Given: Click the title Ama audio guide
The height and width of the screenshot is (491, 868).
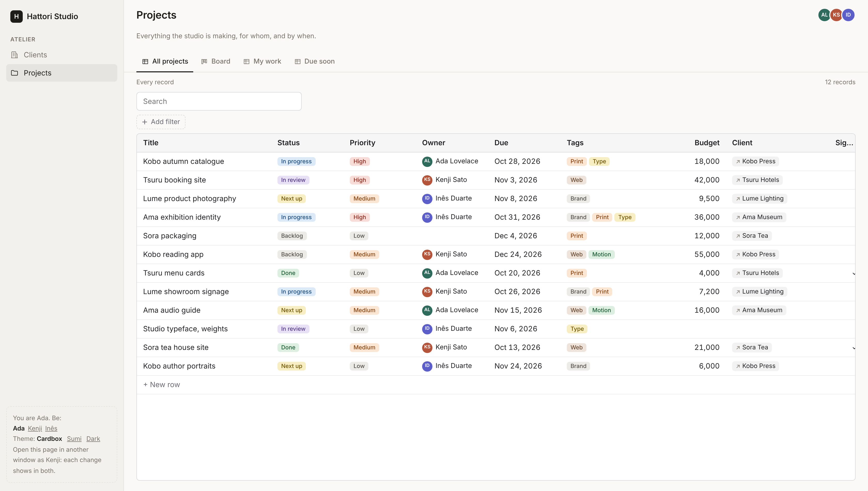Looking at the screenshot, I should [172, 310].
